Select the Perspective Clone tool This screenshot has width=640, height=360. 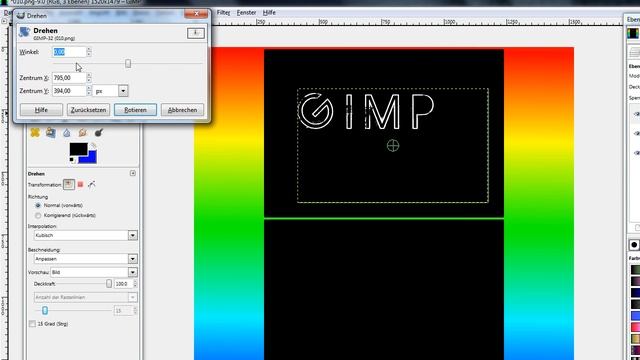[x=51, y=133]
